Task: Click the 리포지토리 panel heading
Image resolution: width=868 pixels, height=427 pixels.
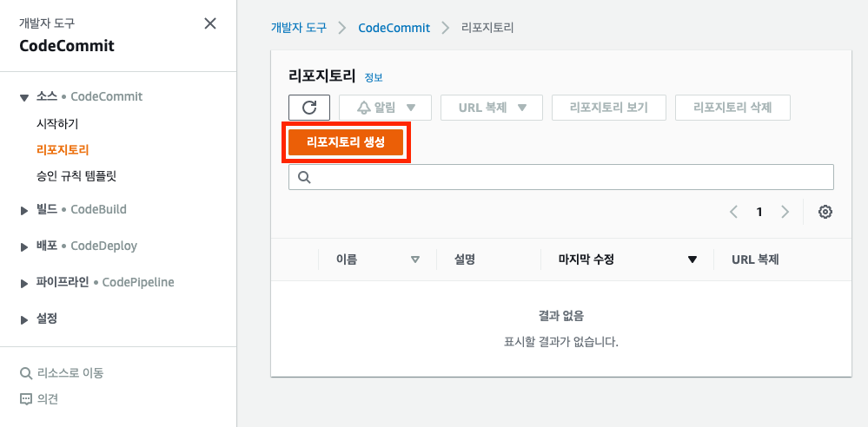Action: 321,76
